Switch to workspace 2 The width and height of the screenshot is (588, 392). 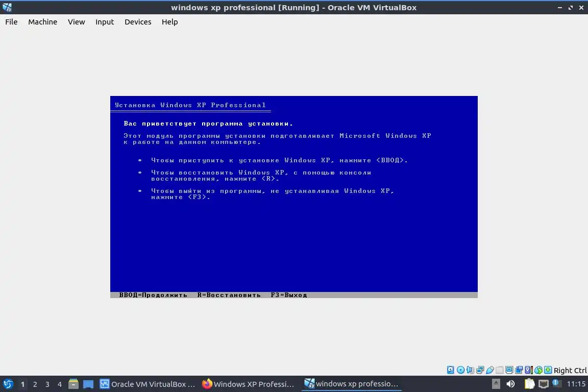pyautogui.click(x=35, y=384)
